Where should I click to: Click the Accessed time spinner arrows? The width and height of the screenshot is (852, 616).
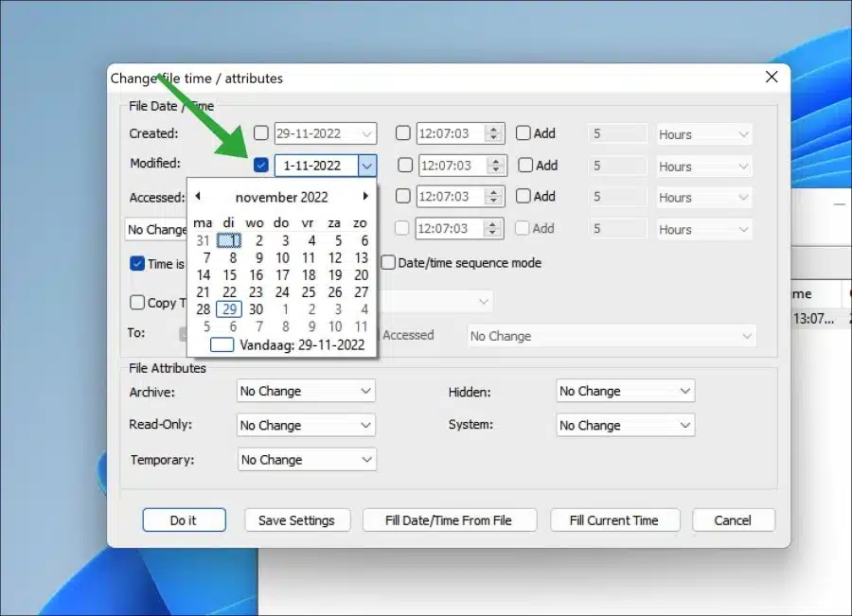click(x=493, y=197)
